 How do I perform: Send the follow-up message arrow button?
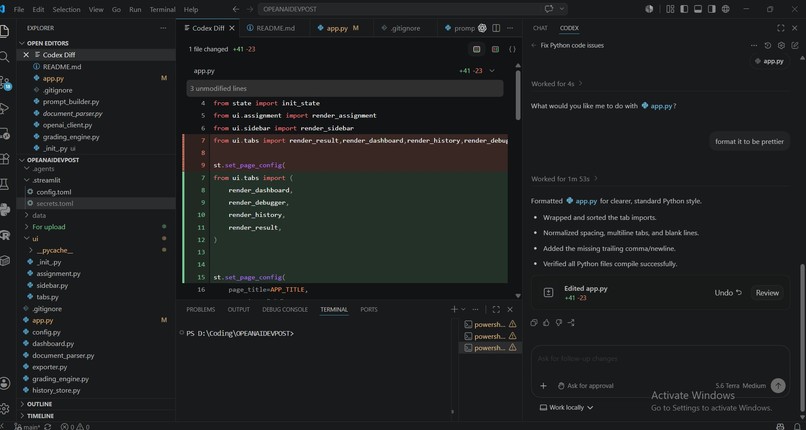(x=778, y=386)
